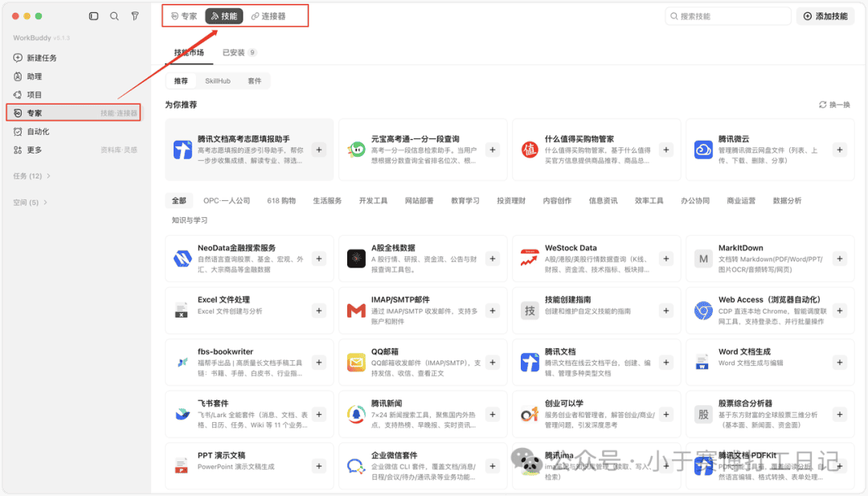Image resolution: width=868 pixels, height=496 pixels.
Task: Click the 添加技能 button
Action: point(825,16)
